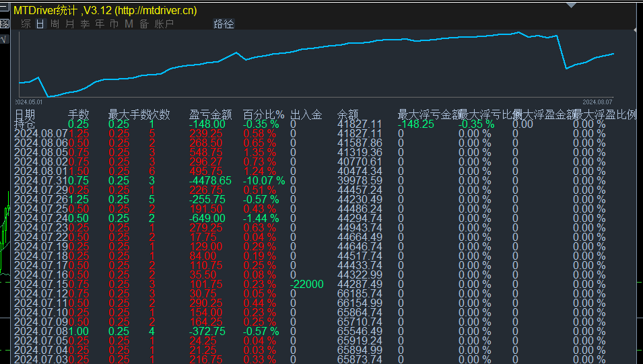Open the http://mtdriver.cn link in title

pyautogui.click(x=156, y=11)
